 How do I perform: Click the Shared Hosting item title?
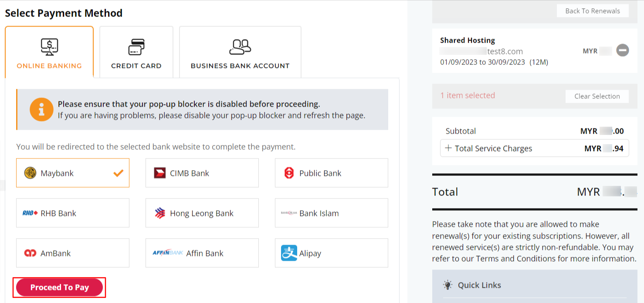tap(468, 40)
